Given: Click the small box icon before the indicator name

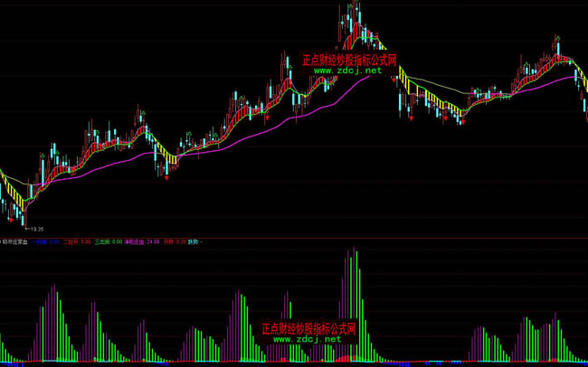Looking at the screenshot, I should coord(3,241).
